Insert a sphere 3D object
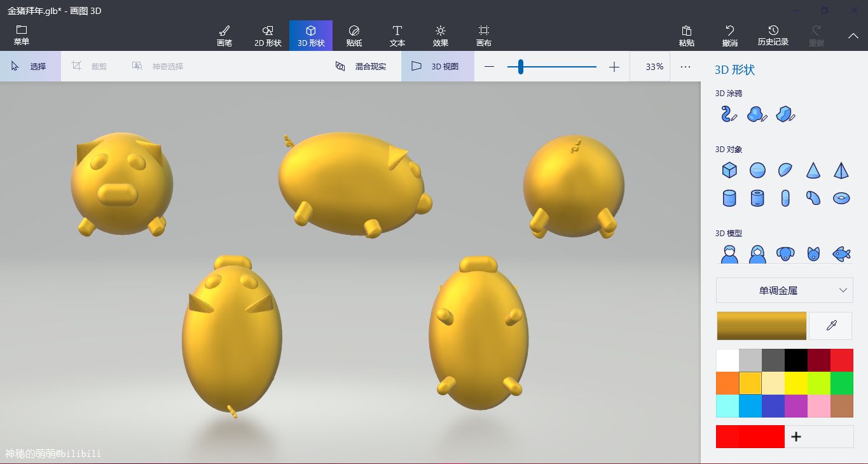 tap(757, 170)
